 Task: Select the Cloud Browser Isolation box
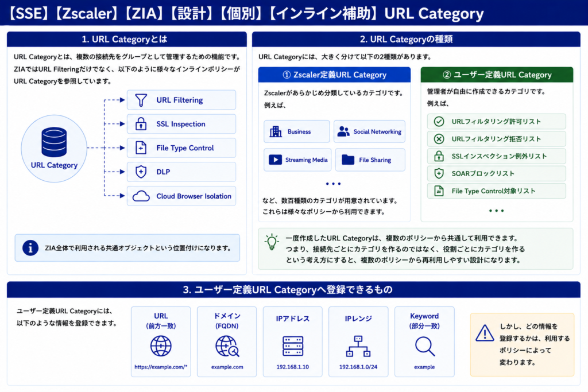click(x=181, y=196)
